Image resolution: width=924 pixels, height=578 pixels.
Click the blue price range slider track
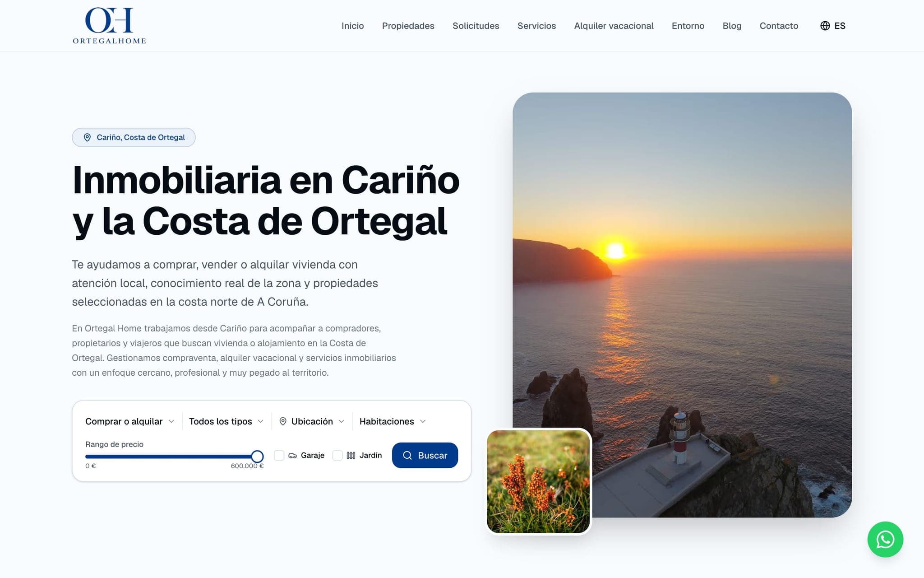tap(171, 457)
